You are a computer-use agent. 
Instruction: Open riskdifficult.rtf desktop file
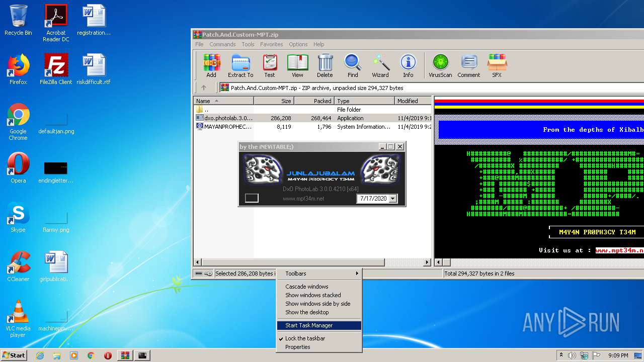pyautogui.click(x=94, y=69)
